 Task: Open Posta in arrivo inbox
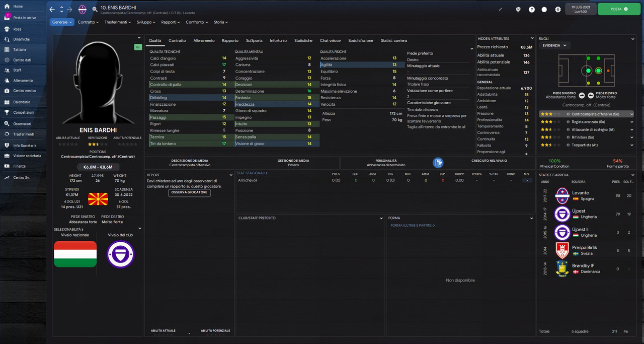[x=24, y=18]
